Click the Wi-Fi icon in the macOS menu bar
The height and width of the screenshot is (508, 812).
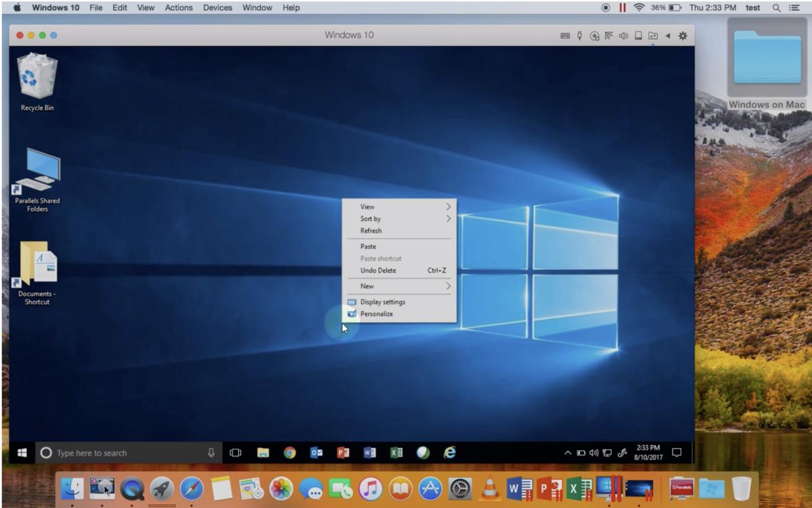(x=639, y=7)
